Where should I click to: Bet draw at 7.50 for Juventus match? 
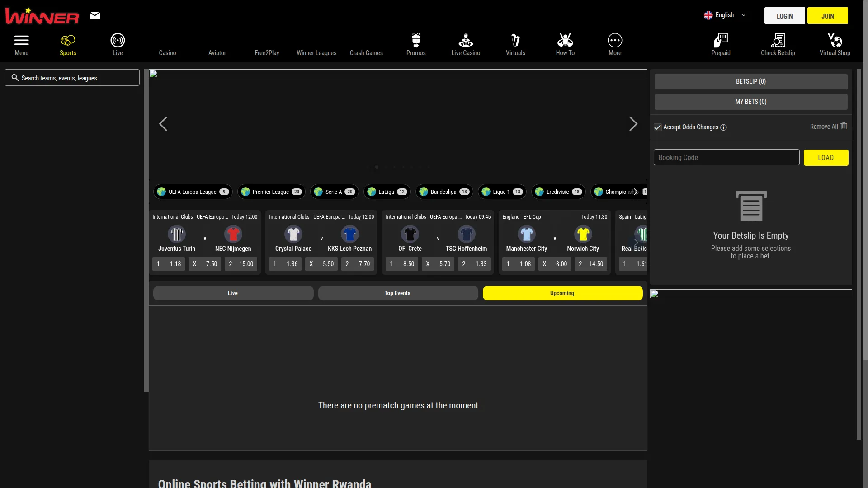pyautogui.click(x=205, y=264)
